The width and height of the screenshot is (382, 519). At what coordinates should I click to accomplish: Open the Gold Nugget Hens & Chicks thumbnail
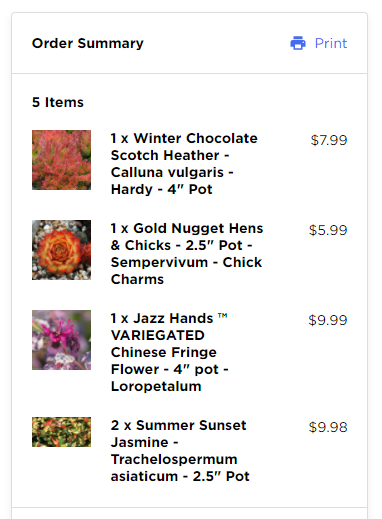61,250
